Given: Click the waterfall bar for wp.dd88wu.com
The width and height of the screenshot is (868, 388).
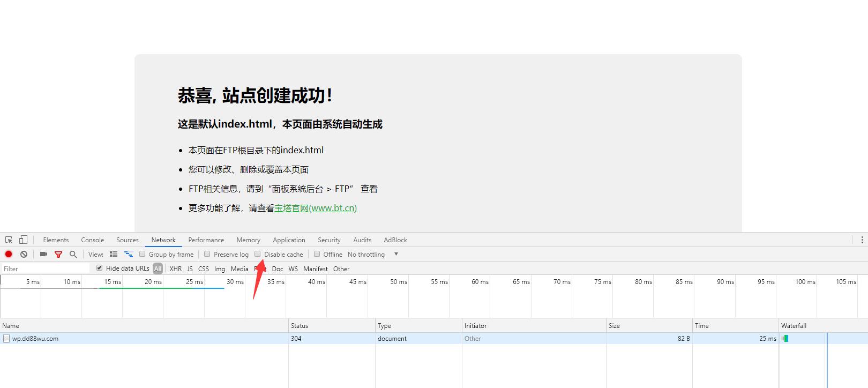Looking at the screenshot, I should [x=785, y=339].
